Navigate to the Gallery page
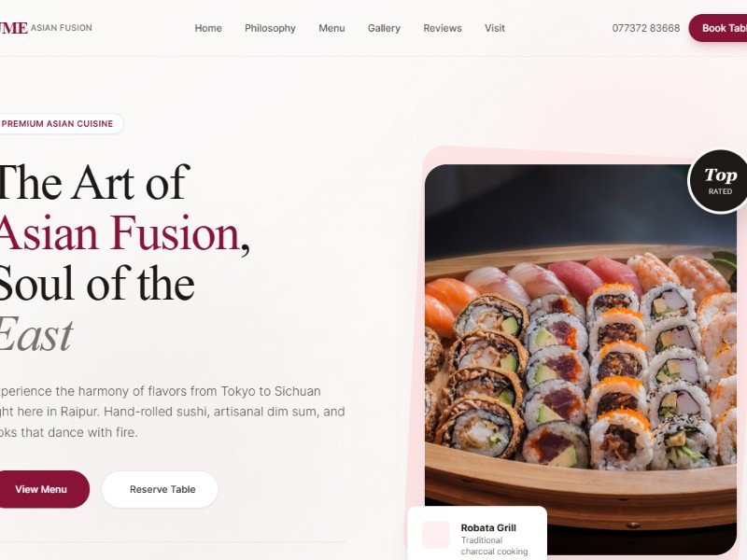Viewport: 747px width, 560px height. coord(384,28)
